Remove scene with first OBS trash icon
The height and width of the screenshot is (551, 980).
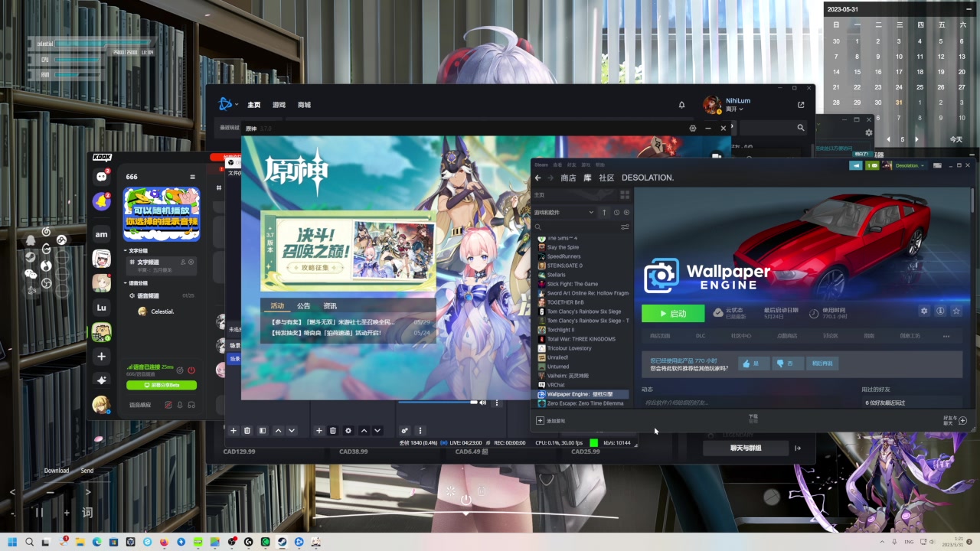[x=247, y=431]
